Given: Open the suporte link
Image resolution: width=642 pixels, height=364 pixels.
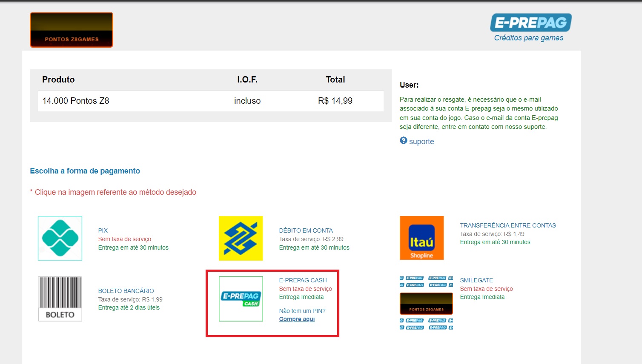Looking at the screenshot, I should [x=421, y=142].
